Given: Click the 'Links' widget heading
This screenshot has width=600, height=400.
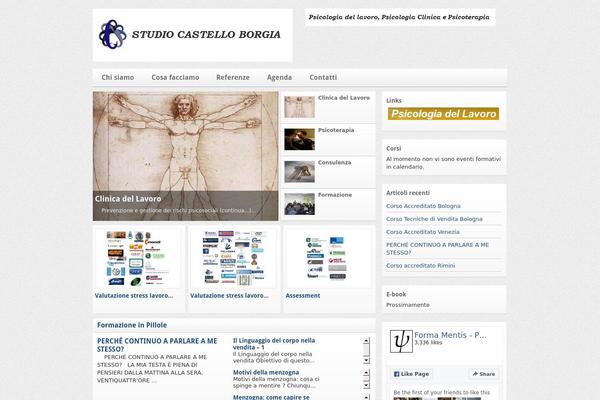Looking at the screenshot, I should (x=394, y=100).
